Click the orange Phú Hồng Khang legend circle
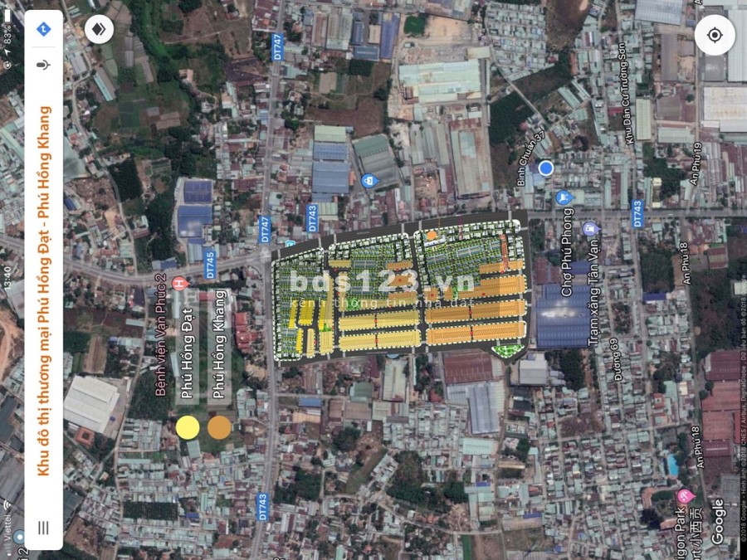The width and height of the screenshot is (747, 560). [219, 427]
